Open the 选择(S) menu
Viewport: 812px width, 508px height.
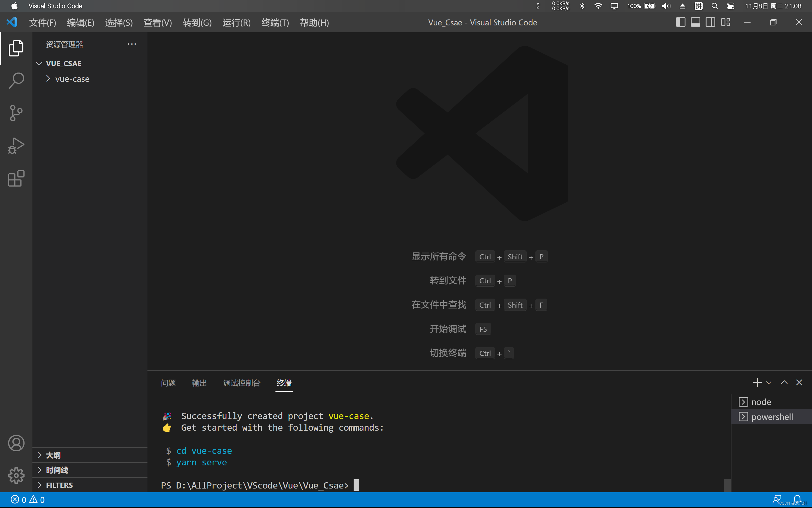tap(119, 23)
